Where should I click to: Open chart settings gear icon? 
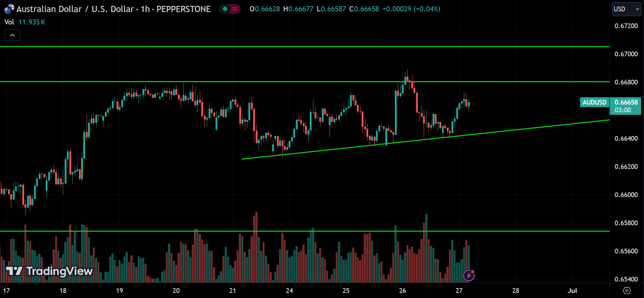tap(627, 291)
